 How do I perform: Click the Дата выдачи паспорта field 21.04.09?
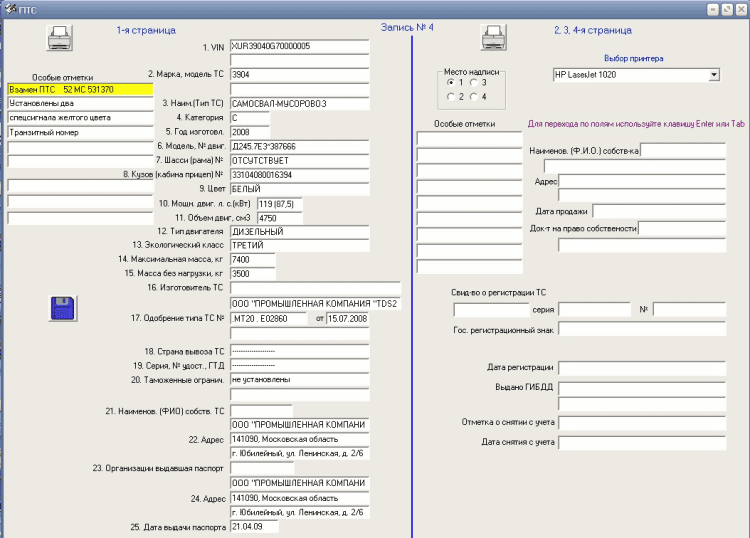point(254,527)
